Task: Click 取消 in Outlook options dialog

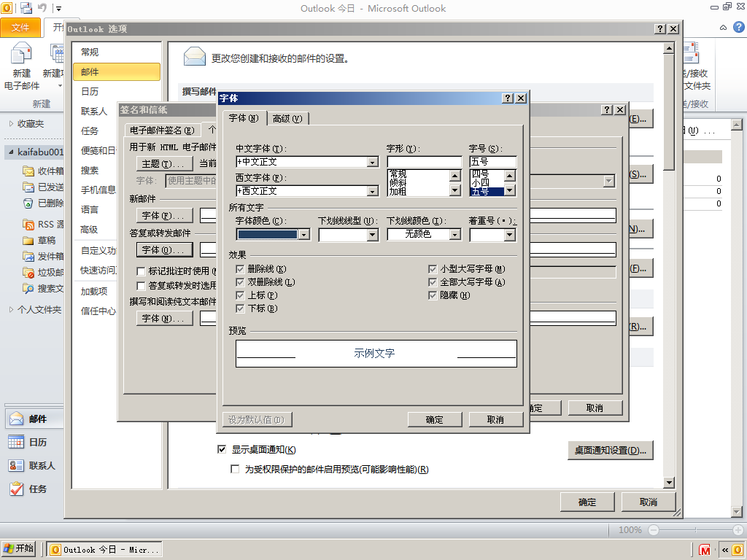Action: pyautogui.click(x=648, y=502)
